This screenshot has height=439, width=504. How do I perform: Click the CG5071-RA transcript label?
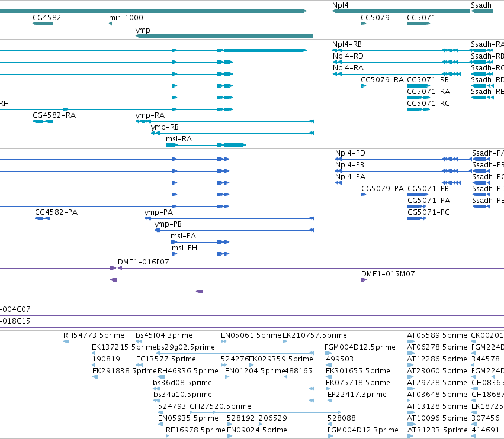[428, 92]
